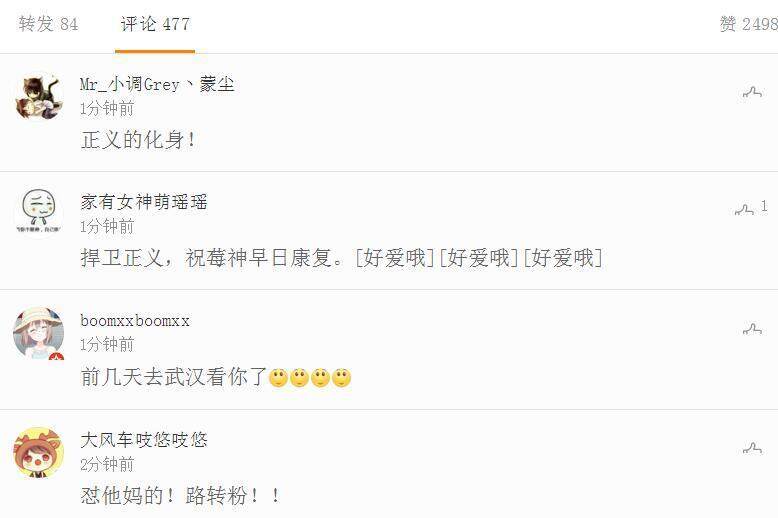Open avatar of Mr_小调Grey、蒙尘
The image size is (778, 518).
point(38,95)
